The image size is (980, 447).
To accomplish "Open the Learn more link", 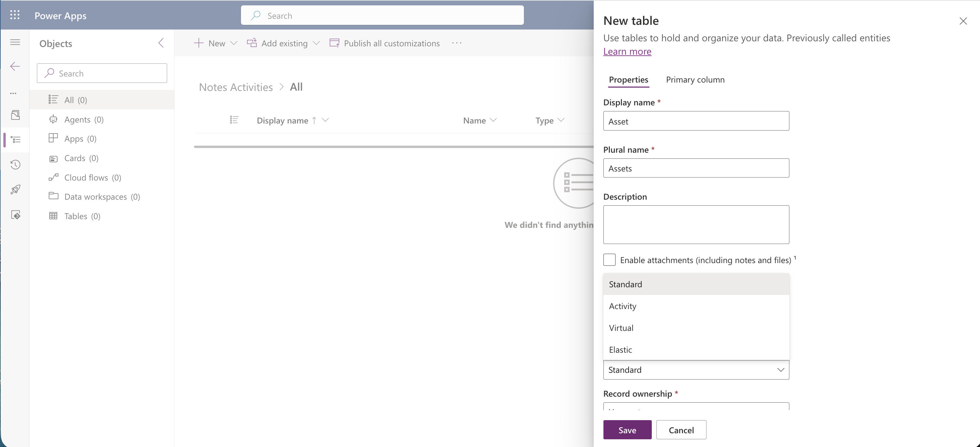I will 627,51.
